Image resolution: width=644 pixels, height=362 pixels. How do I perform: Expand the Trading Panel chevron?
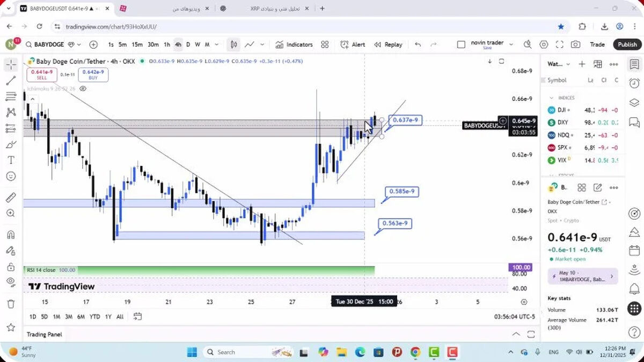(516, 334)
